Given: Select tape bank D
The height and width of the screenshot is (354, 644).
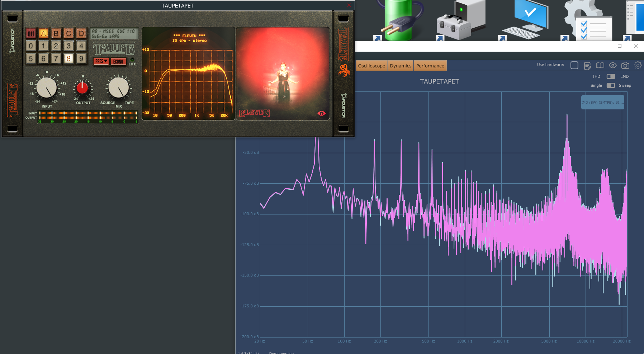Looking at the screenshot, I should pos(81,34).
